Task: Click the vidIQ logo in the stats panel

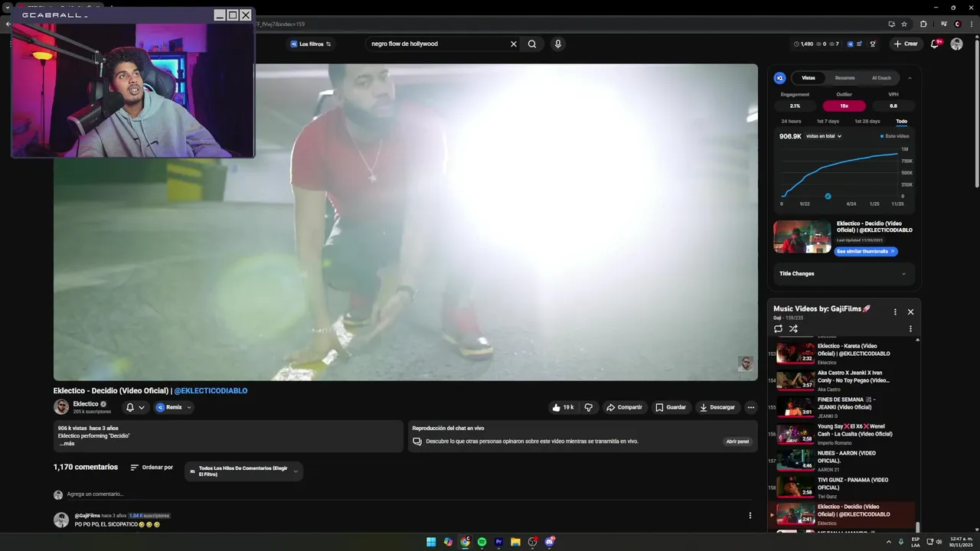Action: 779,78
